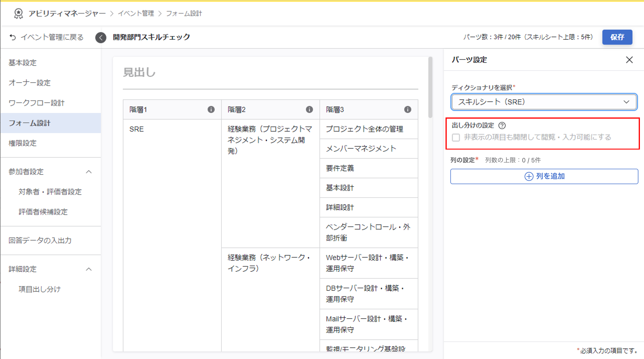Click the help question mark beside 出し分けの設定
Screen dimensions: 644x359
[502, 125]
